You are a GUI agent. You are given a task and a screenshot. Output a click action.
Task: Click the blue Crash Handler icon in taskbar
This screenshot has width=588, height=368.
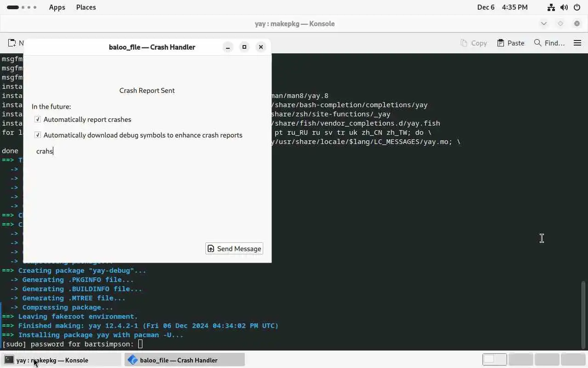click(x=133, y=360)
